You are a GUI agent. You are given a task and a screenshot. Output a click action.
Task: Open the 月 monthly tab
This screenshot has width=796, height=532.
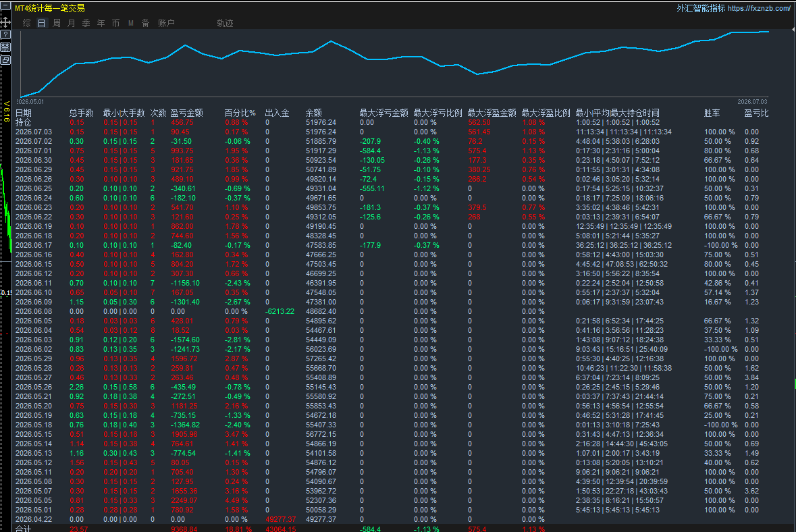coord(71,24)
